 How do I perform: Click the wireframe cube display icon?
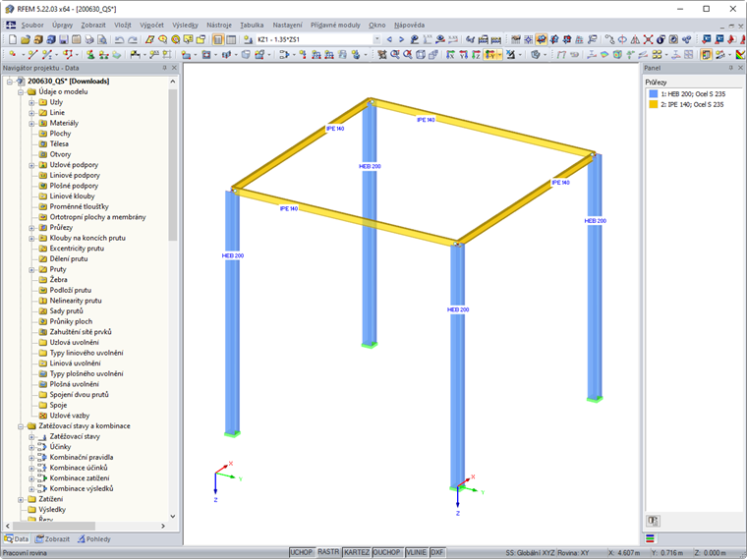[421, 55]
